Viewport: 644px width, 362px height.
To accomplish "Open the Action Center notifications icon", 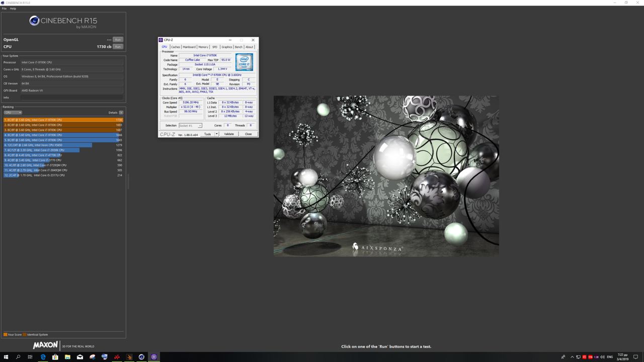I will [636, 357].
